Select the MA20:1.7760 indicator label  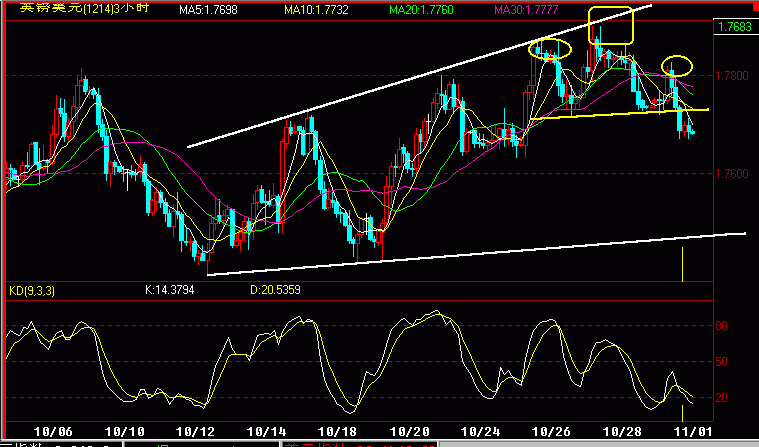tap(421, 10)
